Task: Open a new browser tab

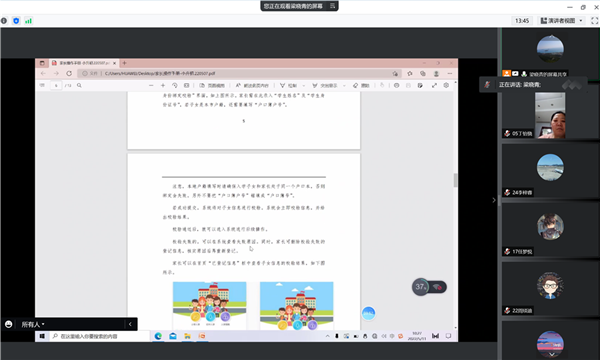Action: point(124,63)
